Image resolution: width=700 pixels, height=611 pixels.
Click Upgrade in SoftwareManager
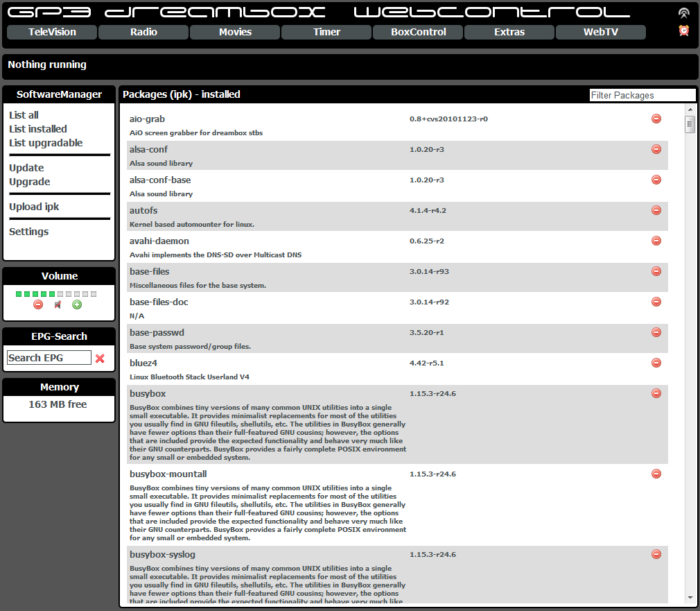pyautogui.click(x=30, y=182)
